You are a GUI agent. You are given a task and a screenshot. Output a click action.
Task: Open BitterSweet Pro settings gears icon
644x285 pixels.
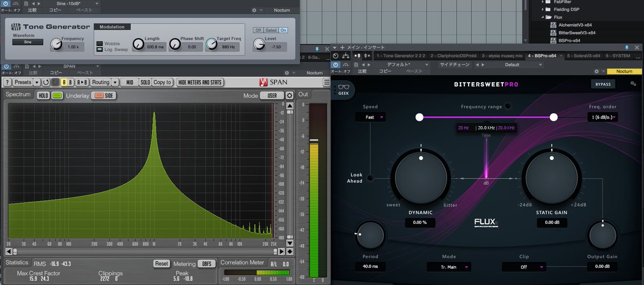(x=633, y=84)
